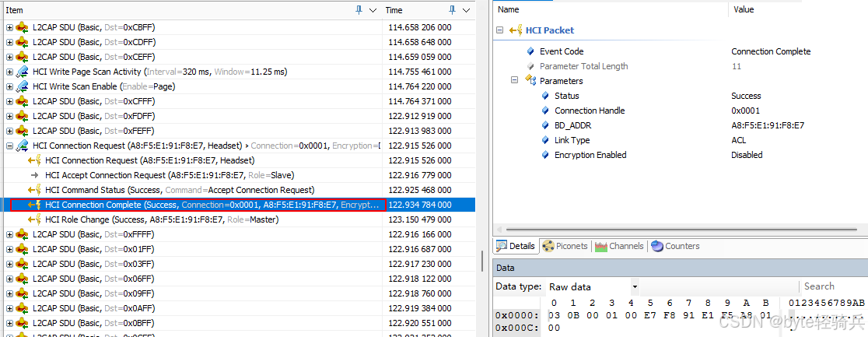Click the Time column header
The height and width of the screenshot is (337, 868).
point(429,10)
